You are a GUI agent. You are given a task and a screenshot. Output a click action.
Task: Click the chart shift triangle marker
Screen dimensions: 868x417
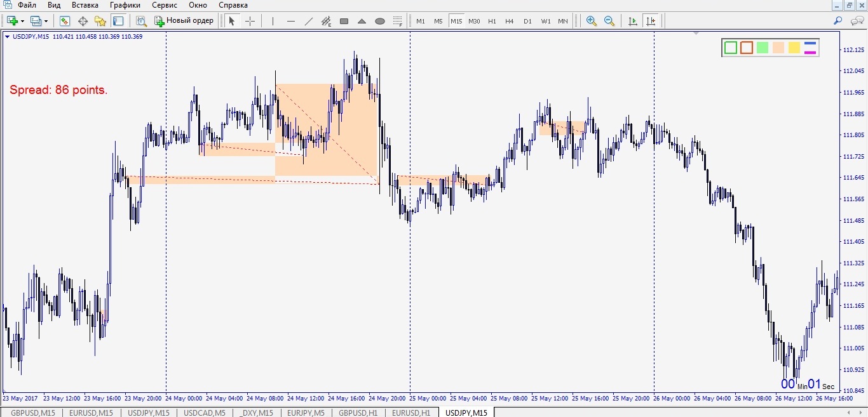point(696,33)
